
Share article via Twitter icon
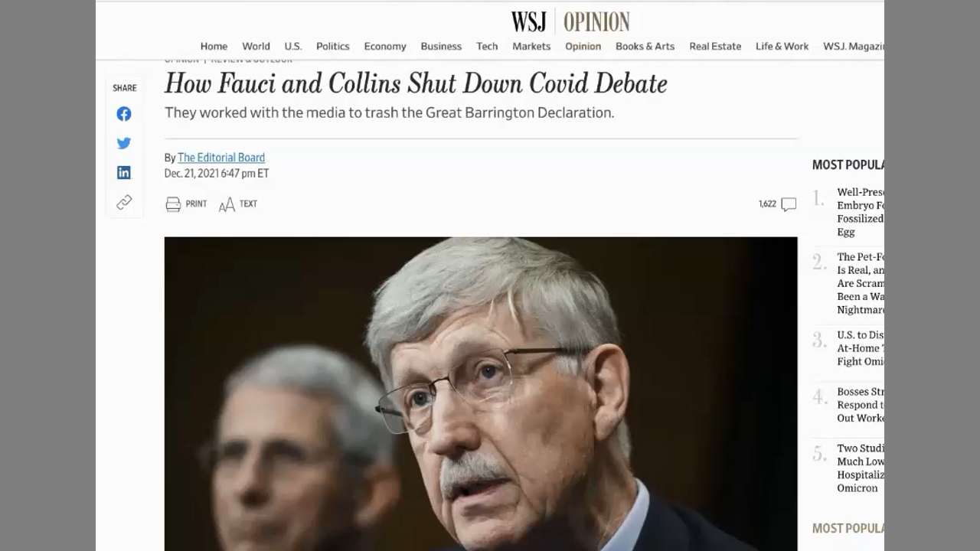124,143
